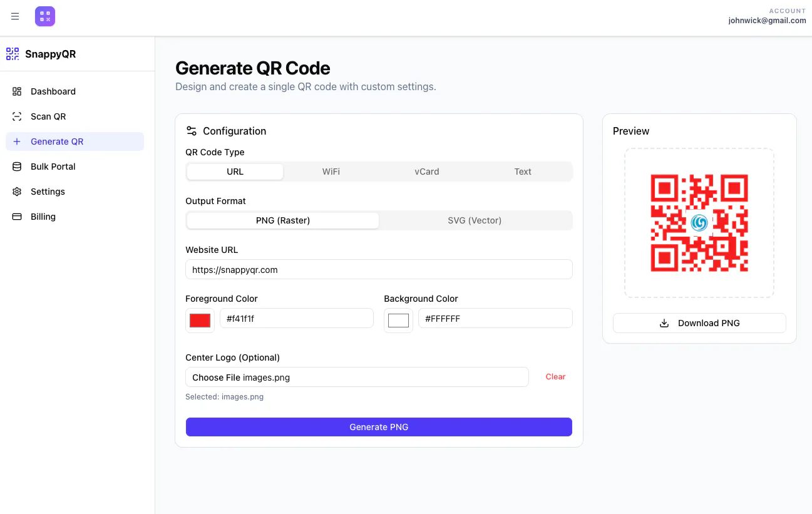
Task: Click the Scan QR scanner icon
Action: 17,116
